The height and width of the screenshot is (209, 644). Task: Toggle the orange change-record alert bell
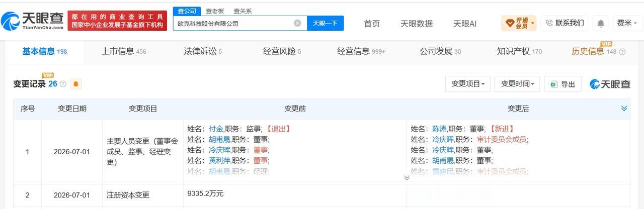[x=76, y=84]
